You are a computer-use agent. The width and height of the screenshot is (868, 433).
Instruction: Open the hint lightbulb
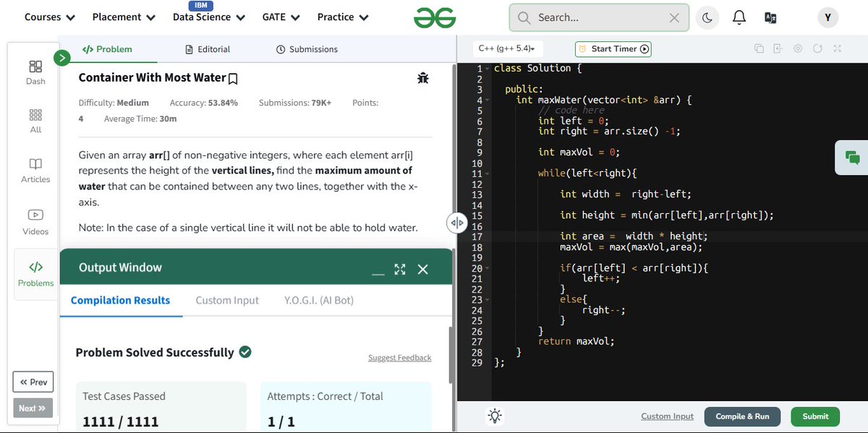[x=495, y=416]
